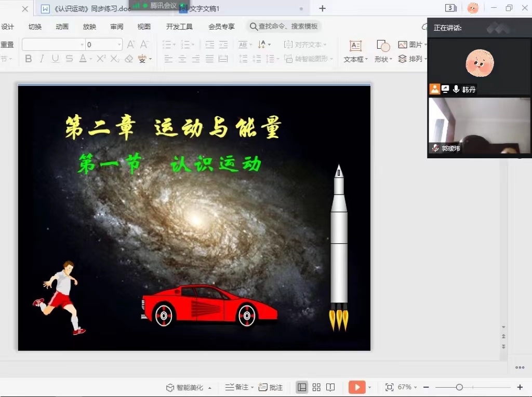Screen dimensions: 532x397
Task: Toggle strikethrough formatting
Action: click(x=69, y=59)
